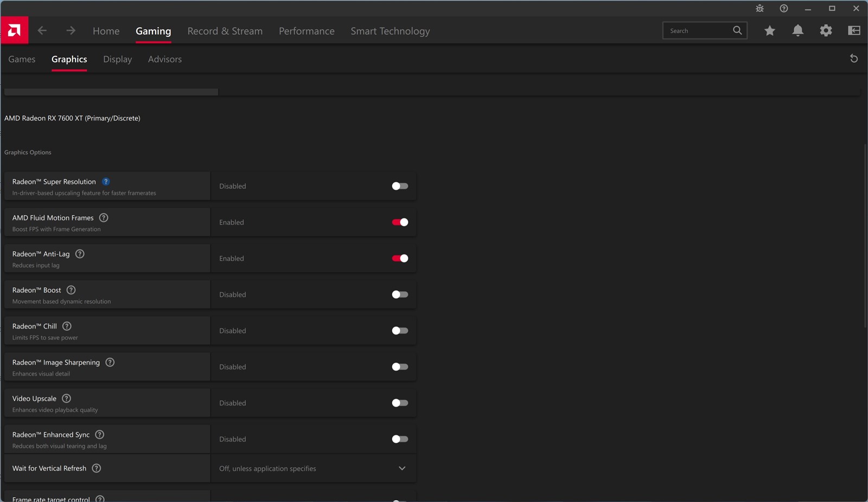
Task: Show help for Radeon Super Resolution
Action: pos(106,182)
